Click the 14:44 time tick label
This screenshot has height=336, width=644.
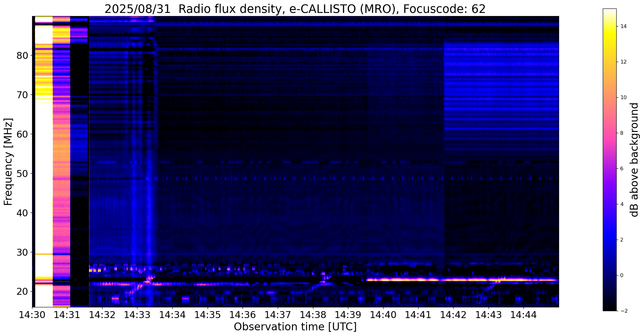point(524,315)
